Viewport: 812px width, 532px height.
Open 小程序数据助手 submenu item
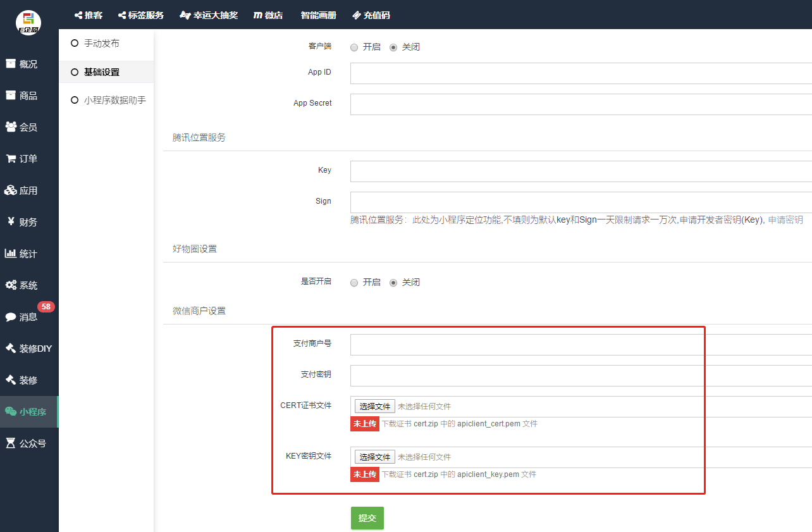[114, 100]
